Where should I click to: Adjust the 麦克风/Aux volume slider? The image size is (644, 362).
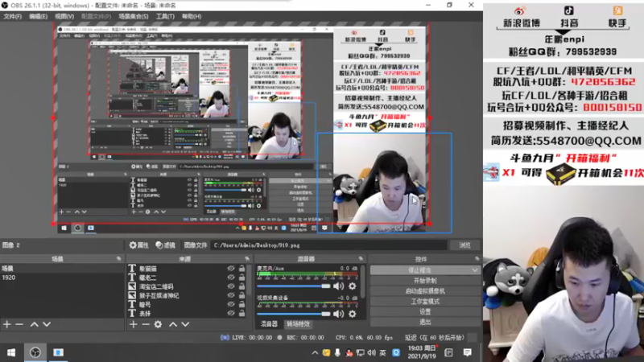click(x=293, y=286)
